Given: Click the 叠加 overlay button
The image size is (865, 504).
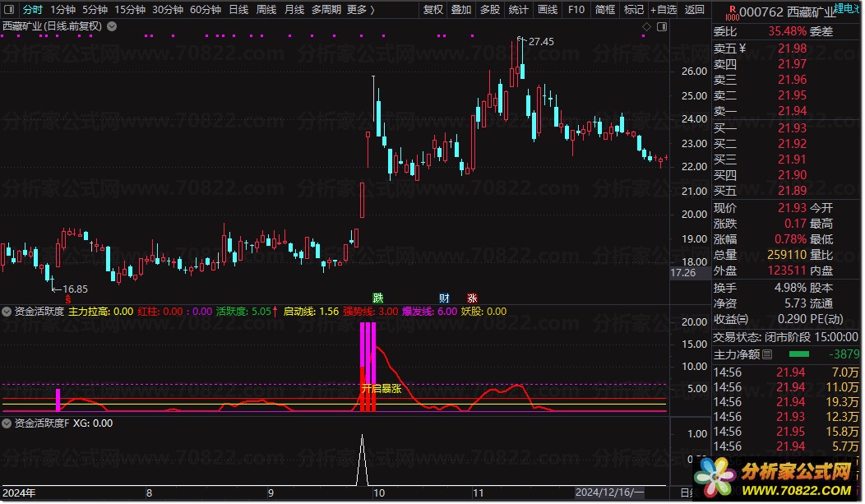Looking at the screenshot, I should click(461, 9).
